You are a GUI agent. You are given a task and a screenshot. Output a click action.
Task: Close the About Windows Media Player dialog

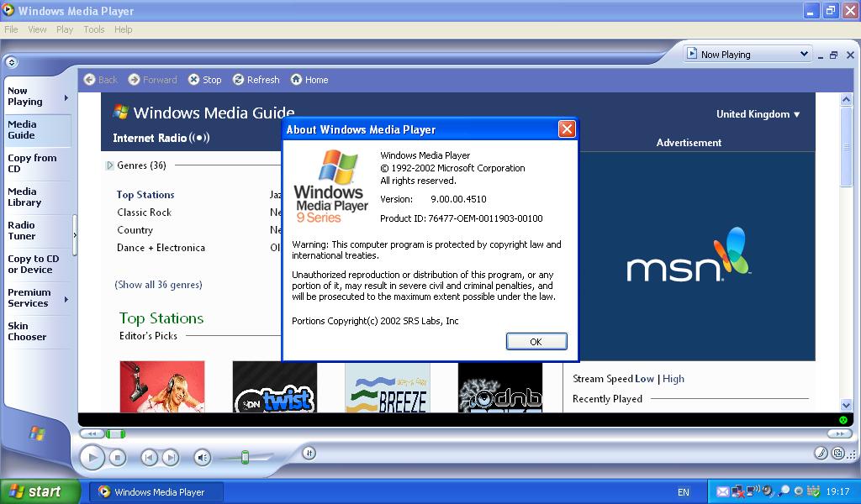coord(567,129)
